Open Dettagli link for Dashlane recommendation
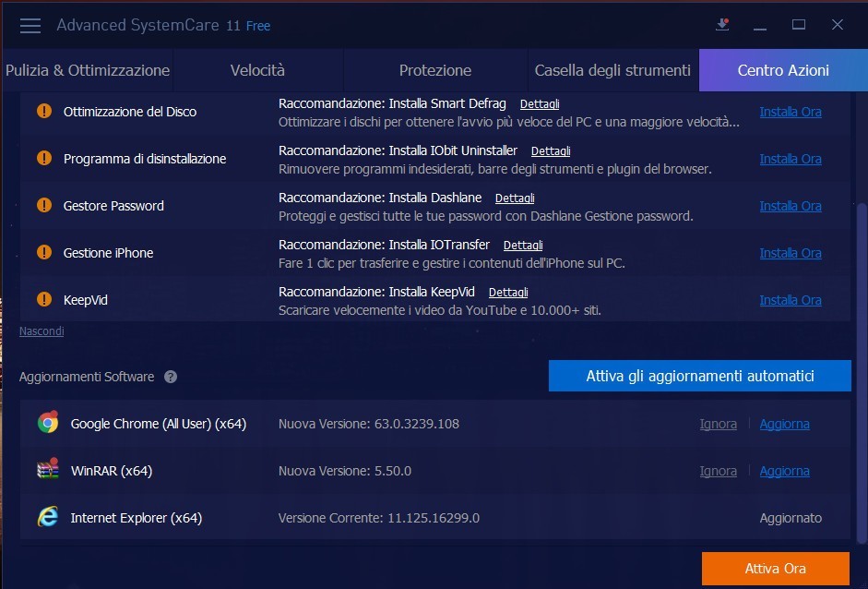This screenshot has height=589, width=868. [x=515, y=198]
